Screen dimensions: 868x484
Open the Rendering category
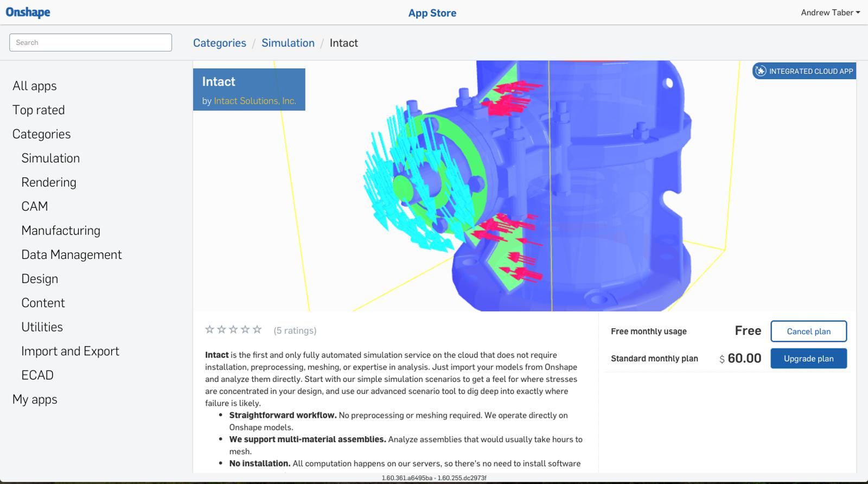[x=49, y=182]
